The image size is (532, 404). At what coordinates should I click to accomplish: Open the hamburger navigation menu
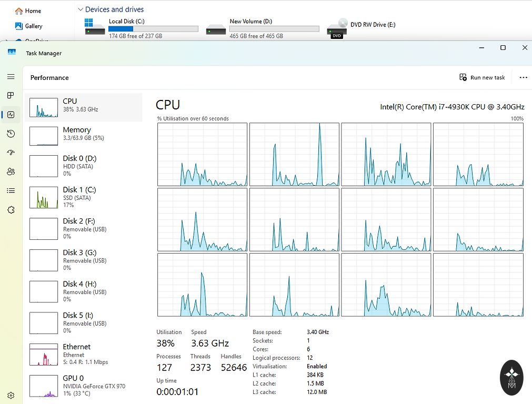(x=11, y=77)
